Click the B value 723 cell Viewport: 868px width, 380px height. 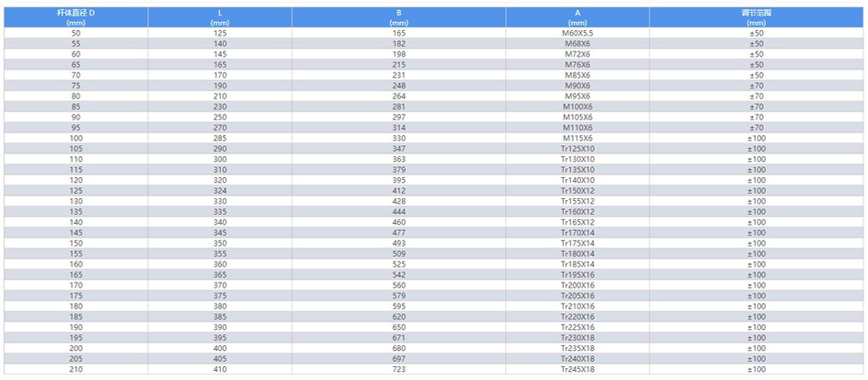coord(398,369)
